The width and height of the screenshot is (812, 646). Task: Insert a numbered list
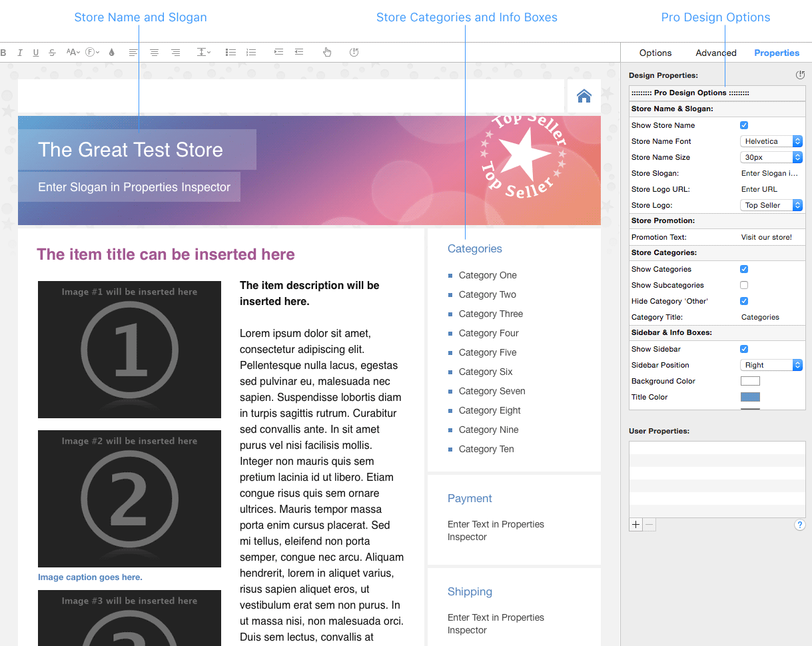(251, 53)
